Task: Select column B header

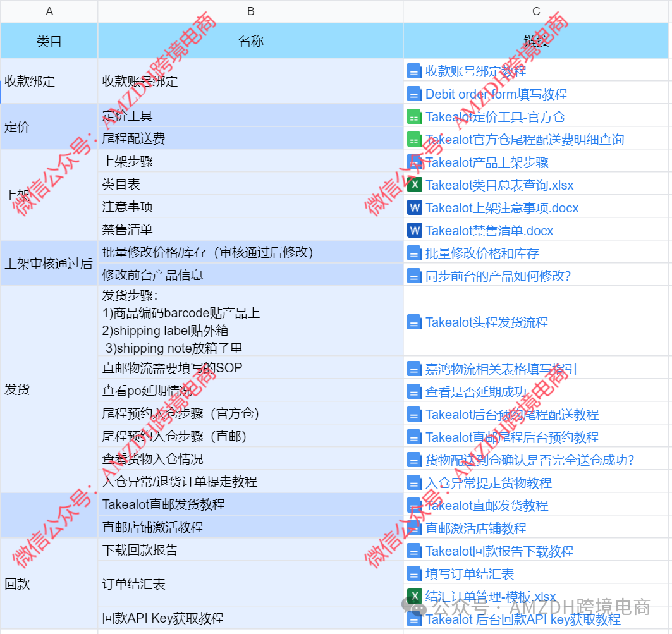Action: 250,11
